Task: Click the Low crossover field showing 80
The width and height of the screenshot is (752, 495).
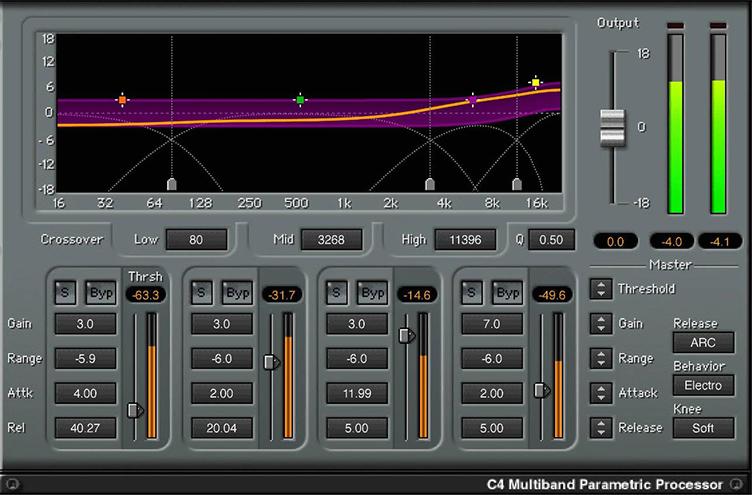Action: (196, 239)
